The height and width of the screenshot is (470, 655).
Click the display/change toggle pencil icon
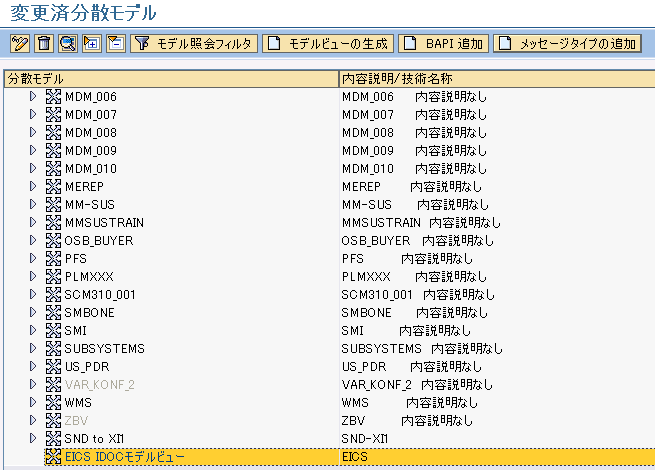click(x=19, y=44)
